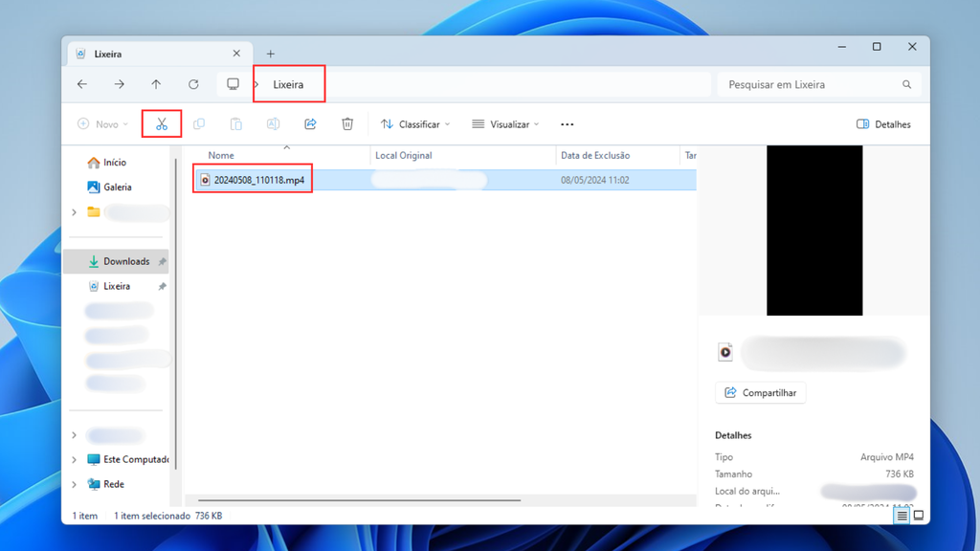Minimize the Lixeira window
The height and width of the screenshot is (551, 980).
(842, 47)
